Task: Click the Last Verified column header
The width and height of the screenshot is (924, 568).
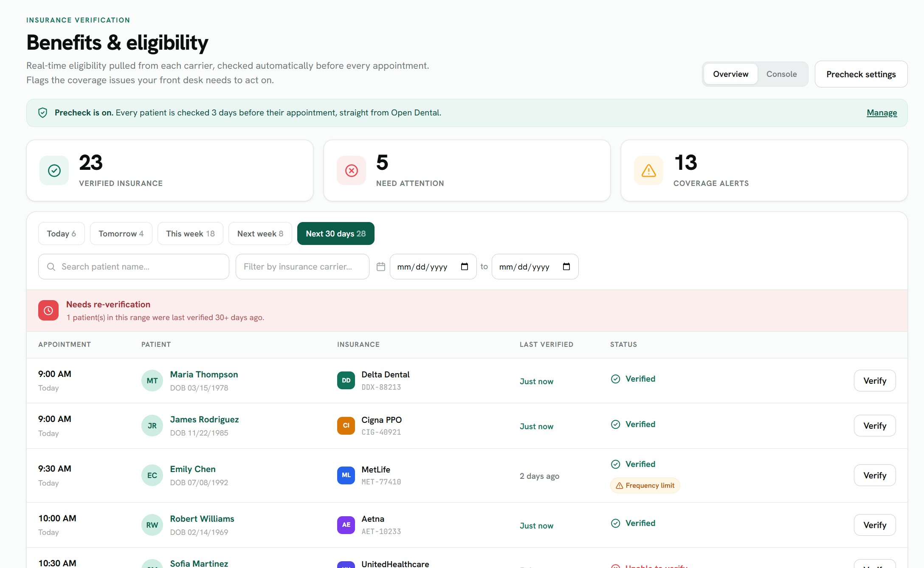Action: [x=547, y=344]
